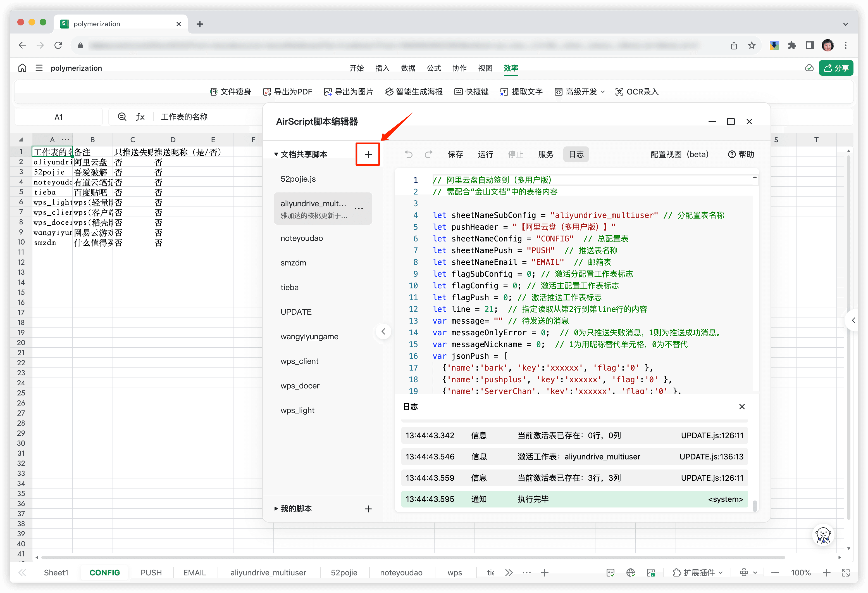
Task: Click the 运行 button to run the script
Action: 486,154
